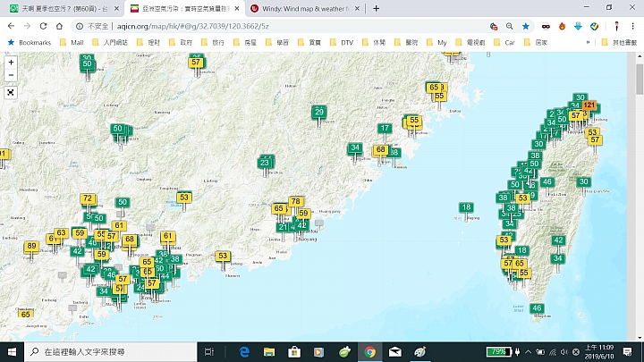Image resolution: width=644 pixels, height=362 pixels.
Task: Open the Mail bookmark folder
Action: [72, 42]
